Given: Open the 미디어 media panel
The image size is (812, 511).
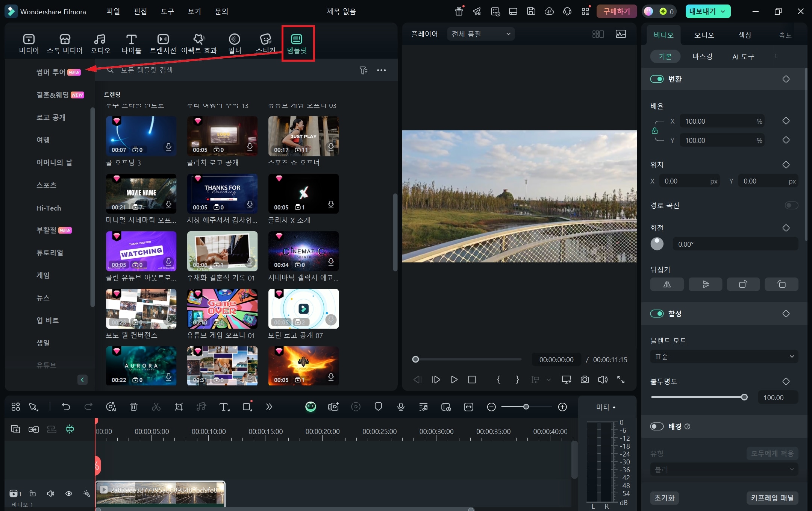Looking at the screenshot, I should [x=29, y=43].
